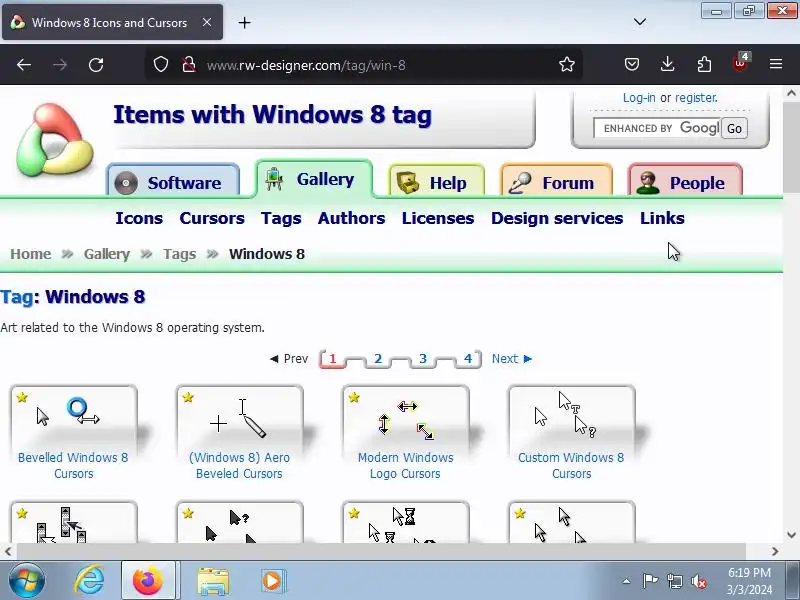Click Modern Windows Logo Cursors text link
Image resolution: width=800 pixels, height=600 pixels.
click(406, 465)
